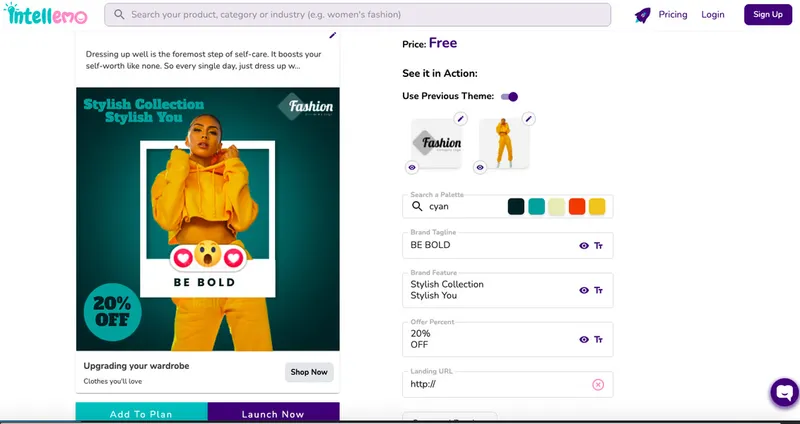800x424 pixels.
Task: Edit the ad description with pencil icon
Action: pos(333,35)
